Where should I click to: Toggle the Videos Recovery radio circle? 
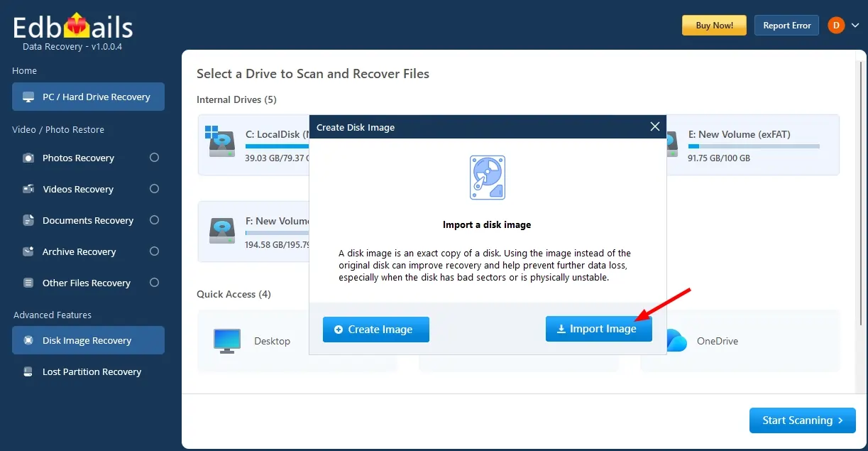coord(154,189)
